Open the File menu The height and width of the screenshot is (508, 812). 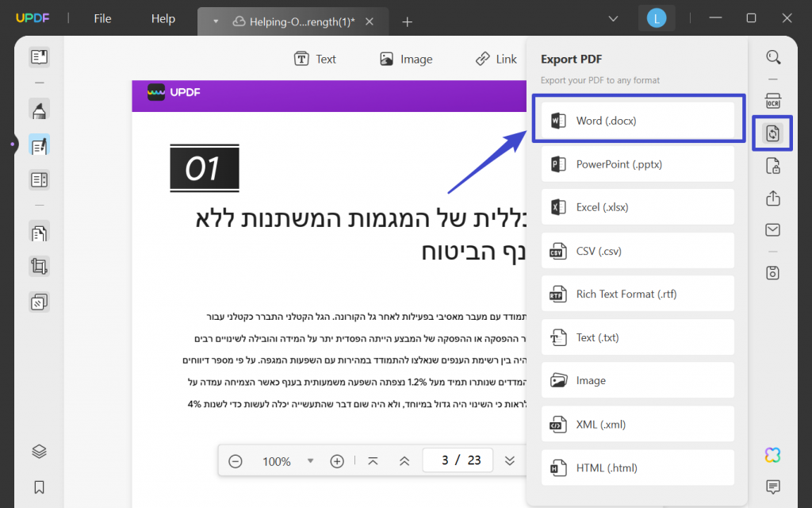tap(102, 17)
